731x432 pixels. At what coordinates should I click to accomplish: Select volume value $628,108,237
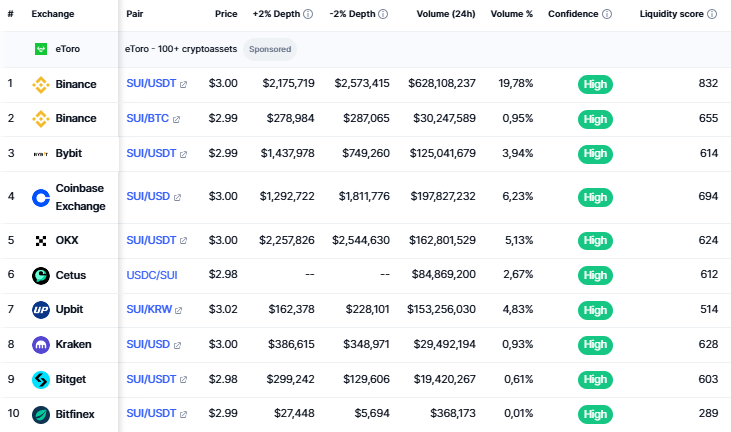click(442, 83)
